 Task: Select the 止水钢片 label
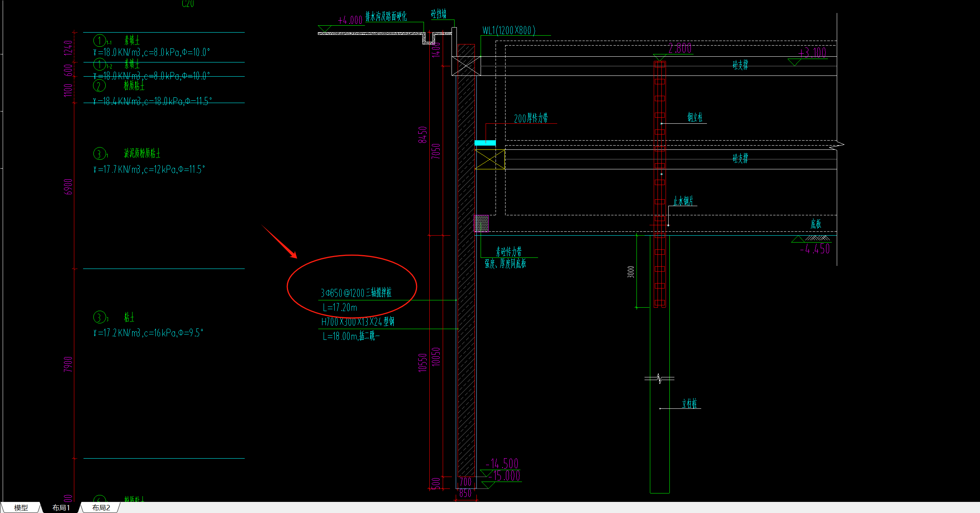tap(683, 201)
